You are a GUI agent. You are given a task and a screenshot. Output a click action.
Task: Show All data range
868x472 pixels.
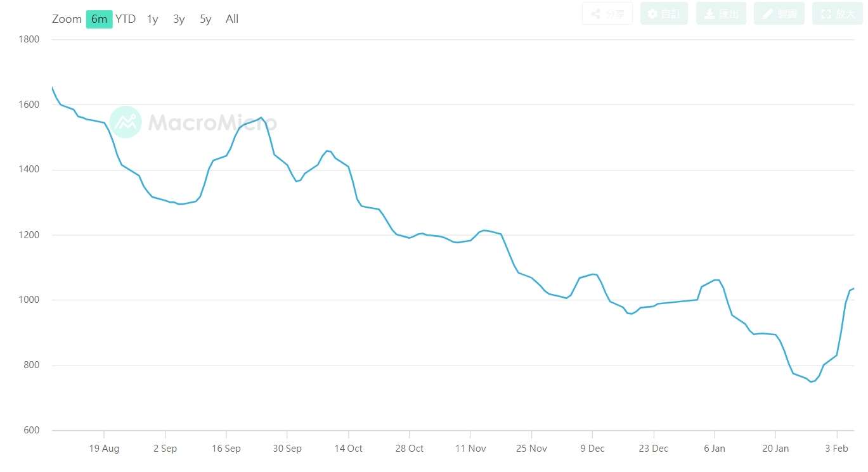(232, 19)
